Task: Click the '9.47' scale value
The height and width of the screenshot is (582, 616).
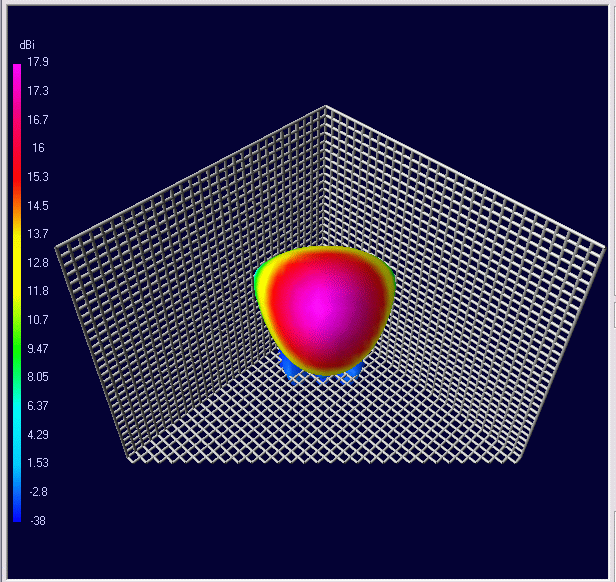Action: (x=38, y=349)
